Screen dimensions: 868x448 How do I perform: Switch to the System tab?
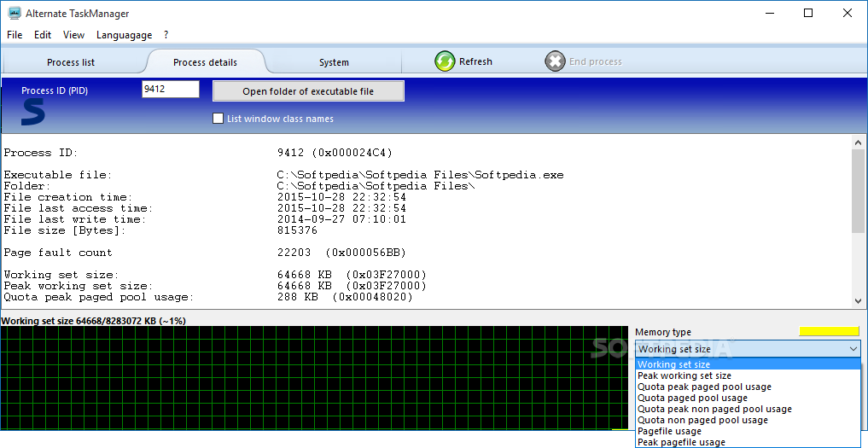[x=334, y=62]
